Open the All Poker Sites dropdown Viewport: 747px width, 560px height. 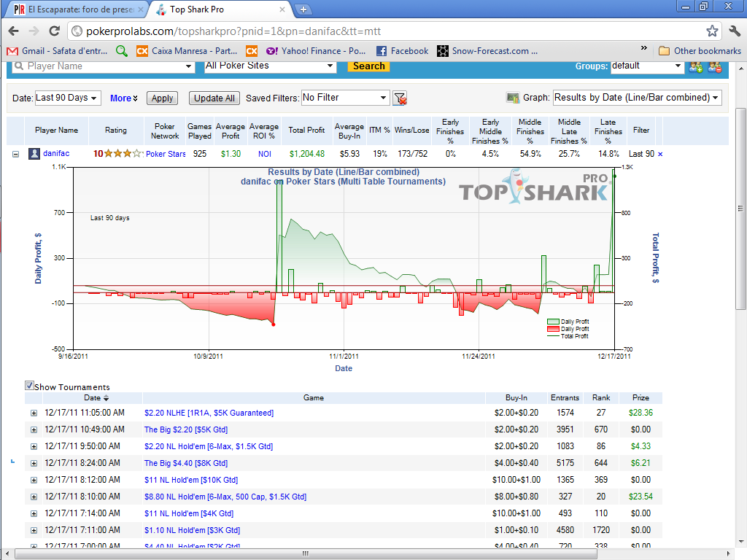270,66
